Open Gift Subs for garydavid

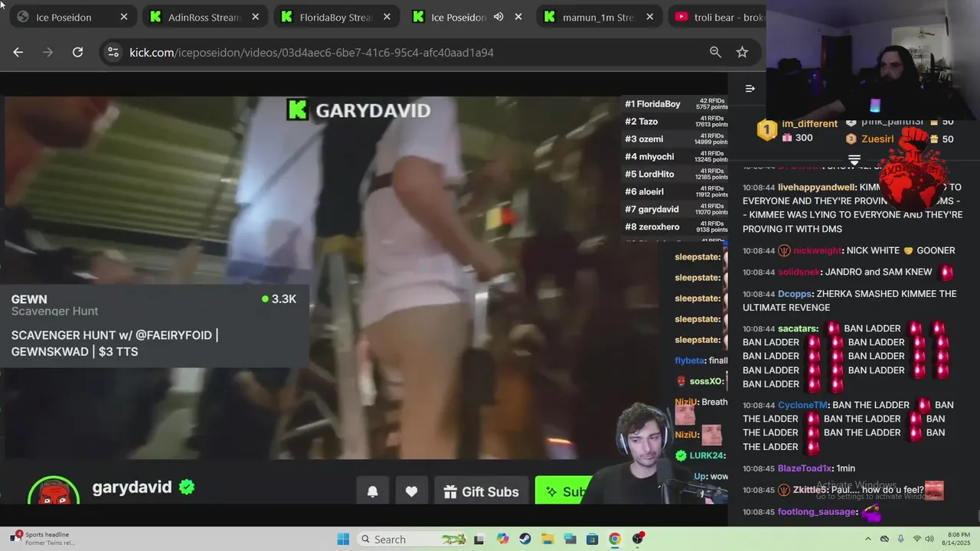pos(481,491)
